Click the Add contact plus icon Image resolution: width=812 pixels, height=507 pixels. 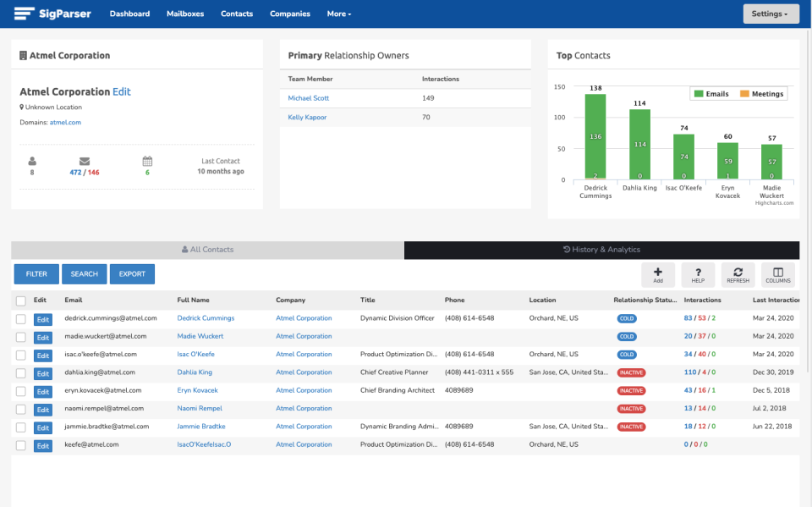658,271
